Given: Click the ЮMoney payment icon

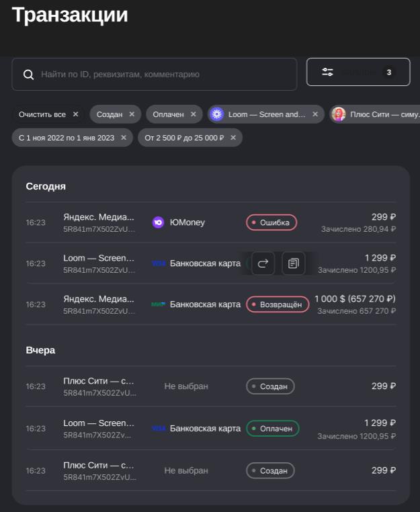Looking at the screenshot, I should pos(158,222).
